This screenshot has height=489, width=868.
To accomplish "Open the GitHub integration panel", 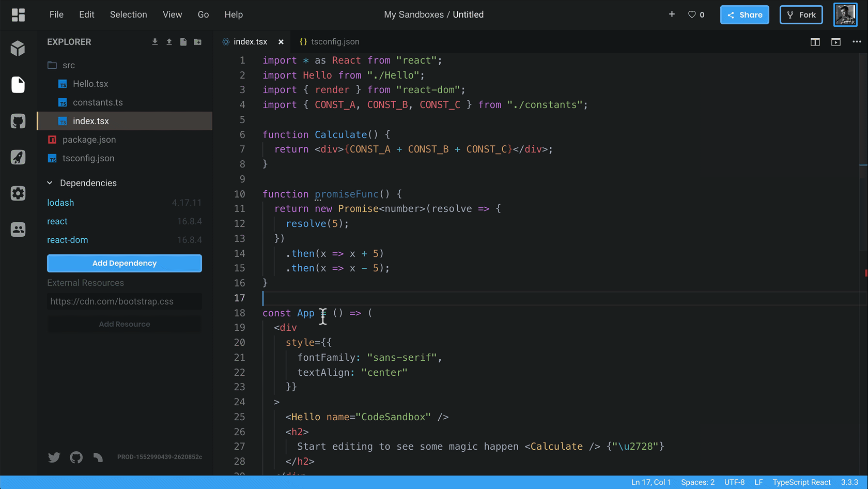I will [18, 121].
